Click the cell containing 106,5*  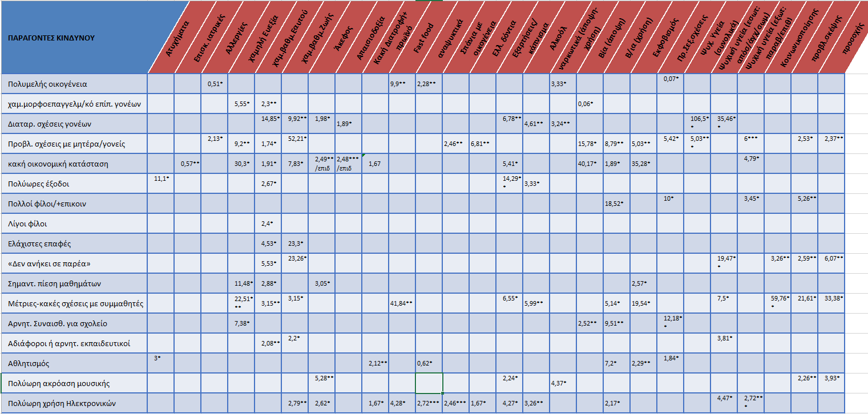[x=697, y=124]
